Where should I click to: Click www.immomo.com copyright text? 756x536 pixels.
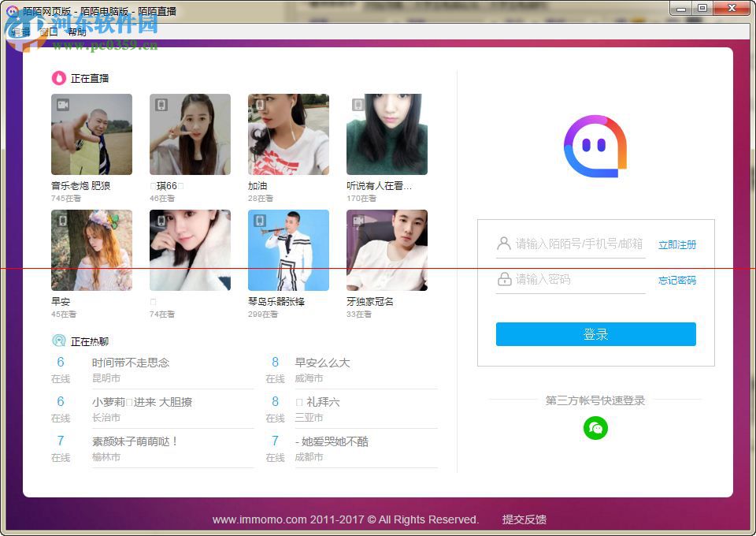point(345,519)
